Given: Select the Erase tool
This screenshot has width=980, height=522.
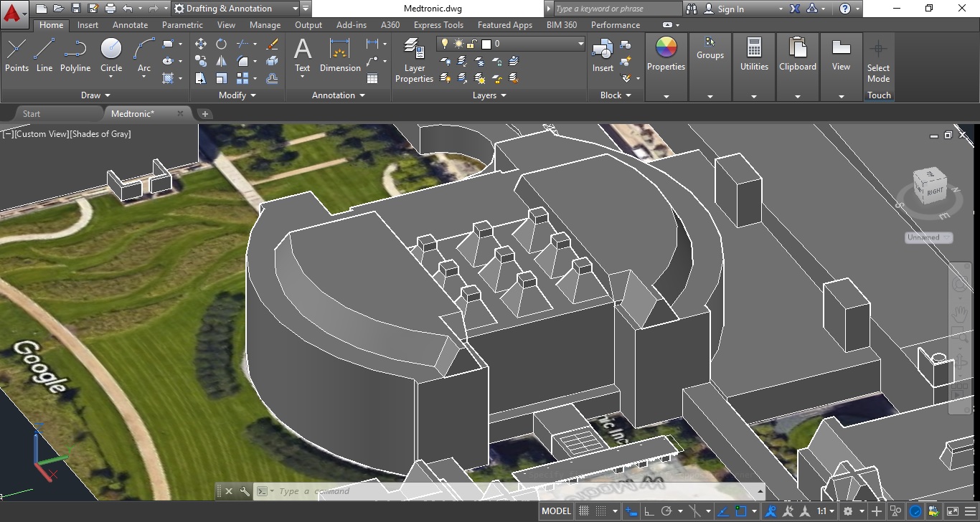Looking at the screenshot, I should [272, 44].
